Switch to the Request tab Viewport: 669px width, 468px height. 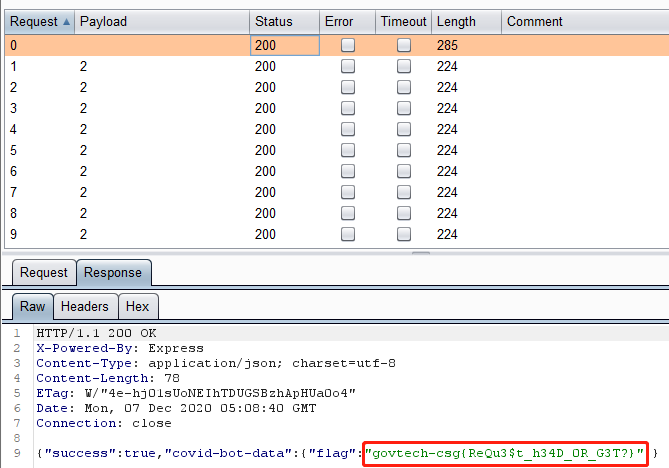coord(45,272)
